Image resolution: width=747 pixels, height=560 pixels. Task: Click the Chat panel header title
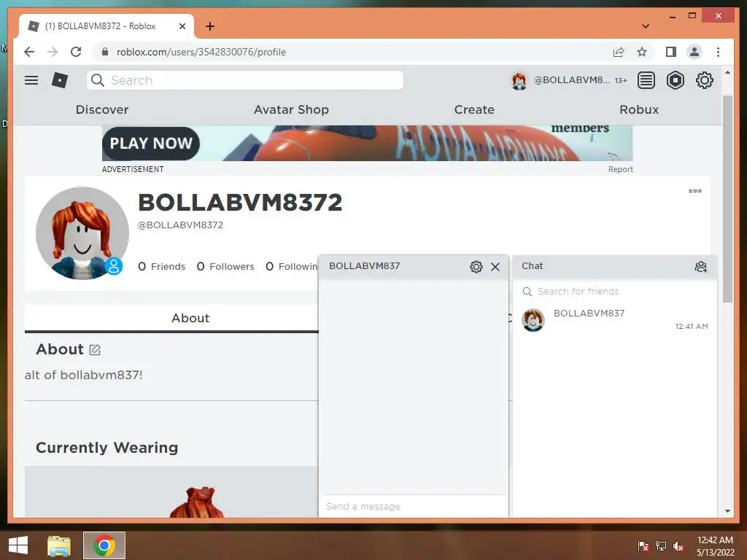pos(532,266)
